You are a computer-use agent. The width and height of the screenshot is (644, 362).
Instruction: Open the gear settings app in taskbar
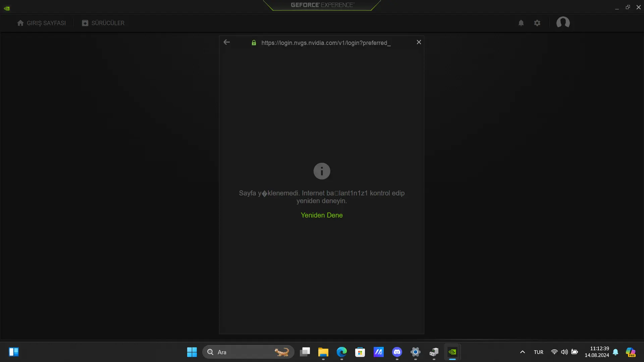pos(416,352)
